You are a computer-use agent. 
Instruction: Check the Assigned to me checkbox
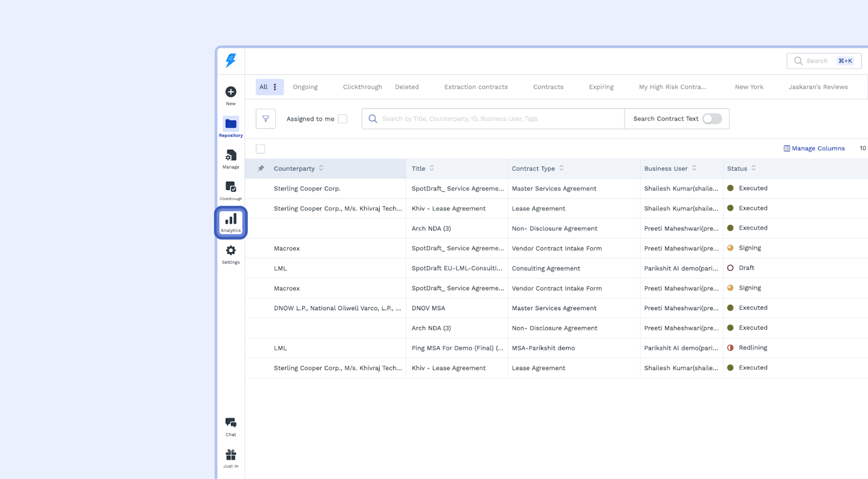coord(342,119)
